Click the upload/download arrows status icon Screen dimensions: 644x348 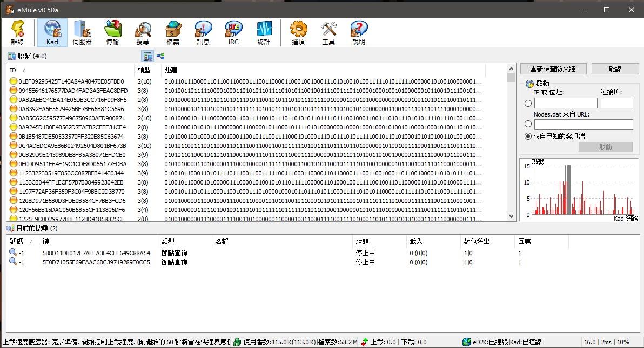coord(364,342)
